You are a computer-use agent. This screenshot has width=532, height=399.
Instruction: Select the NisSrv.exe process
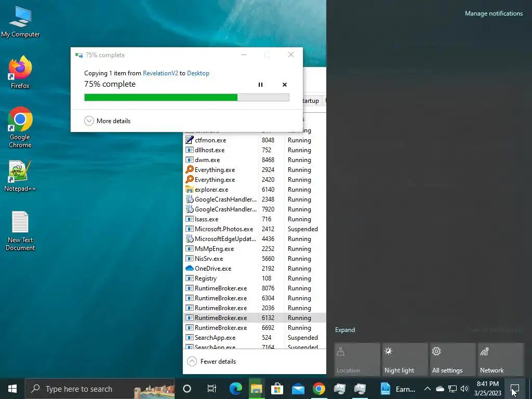click(x=255, y=259)
